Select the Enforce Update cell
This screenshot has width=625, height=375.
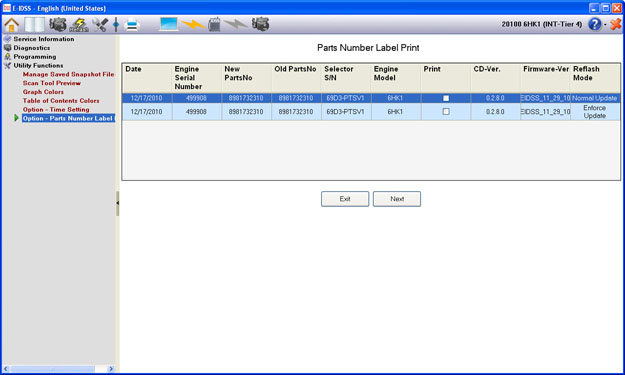595,112
